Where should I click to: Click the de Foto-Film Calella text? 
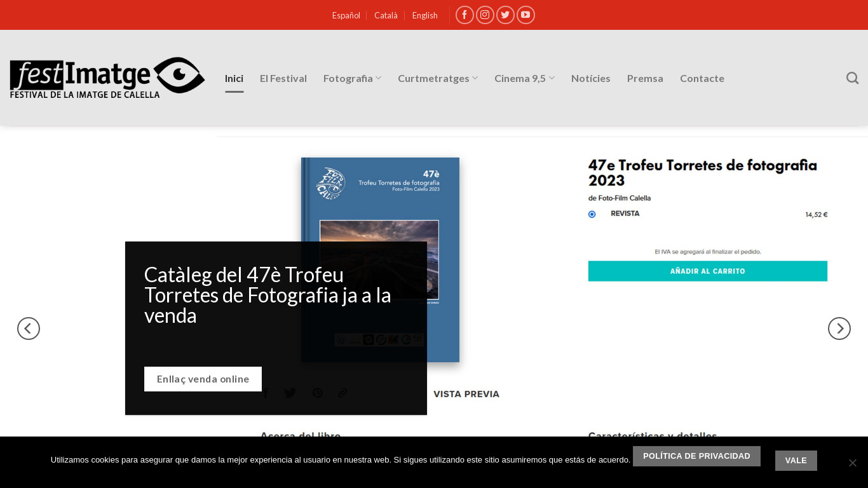click(620, 198)
